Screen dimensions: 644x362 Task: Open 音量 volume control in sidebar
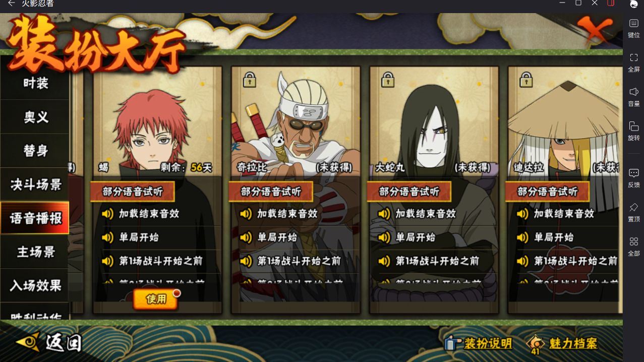[x=634, y=97]
